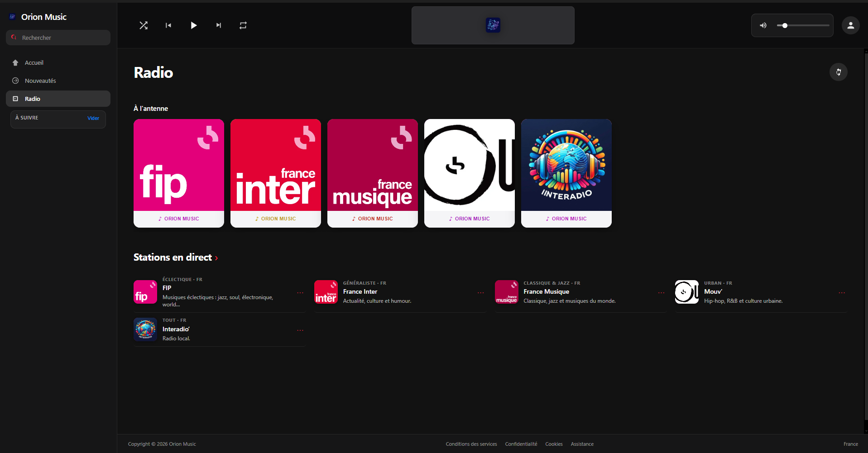Screen dimensions: 868x453
Task: Expand the Stations en direct section
Action: 176,257
